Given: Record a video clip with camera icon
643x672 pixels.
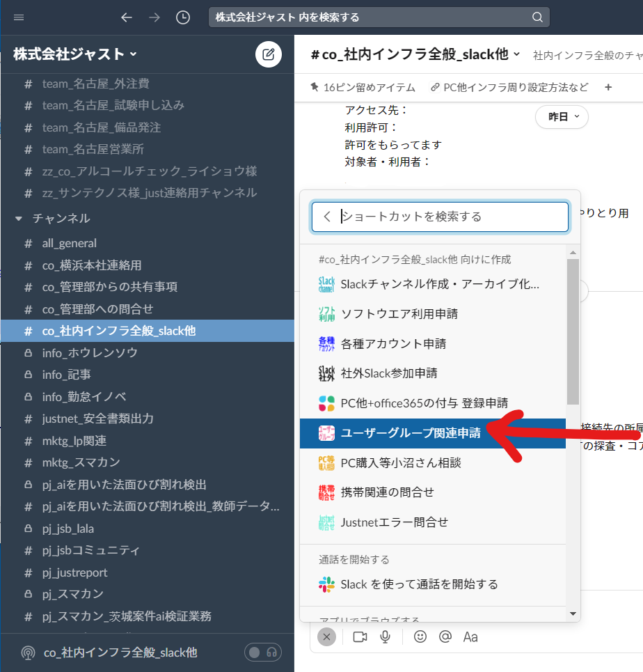Looking at the screenshot, I should coord(360,637).
